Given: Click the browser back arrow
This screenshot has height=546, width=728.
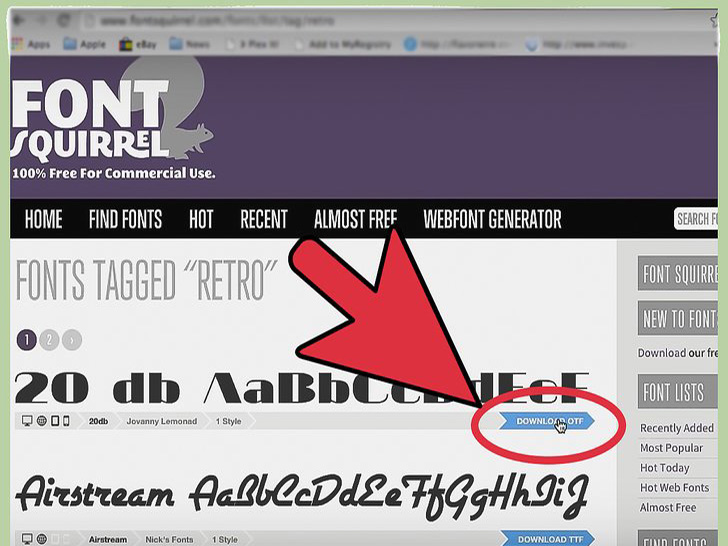Looking at the screenshot, I should [x=19, y=20].
